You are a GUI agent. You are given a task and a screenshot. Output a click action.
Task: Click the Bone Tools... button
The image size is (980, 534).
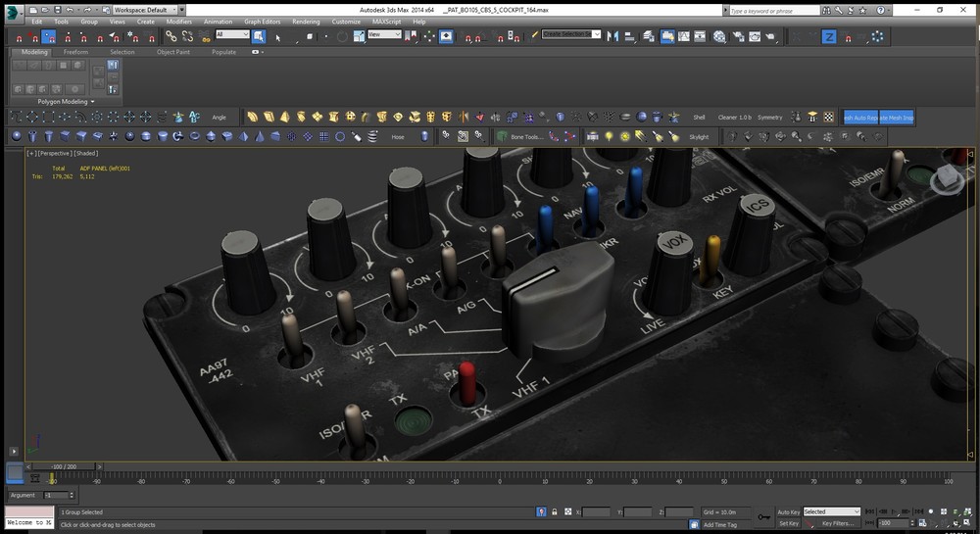pos(525,137)
